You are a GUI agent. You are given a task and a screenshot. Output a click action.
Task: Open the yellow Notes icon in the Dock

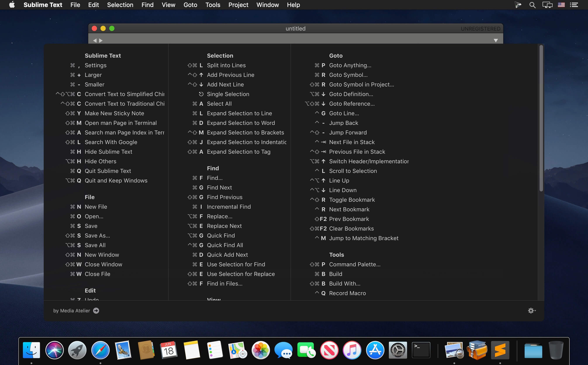(192, 350)
